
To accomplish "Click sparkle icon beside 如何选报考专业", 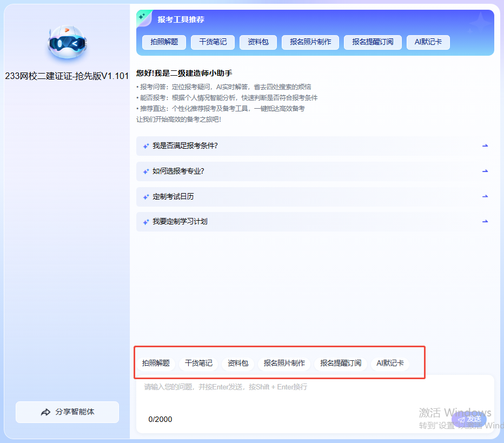I will (x=145, y=171).
